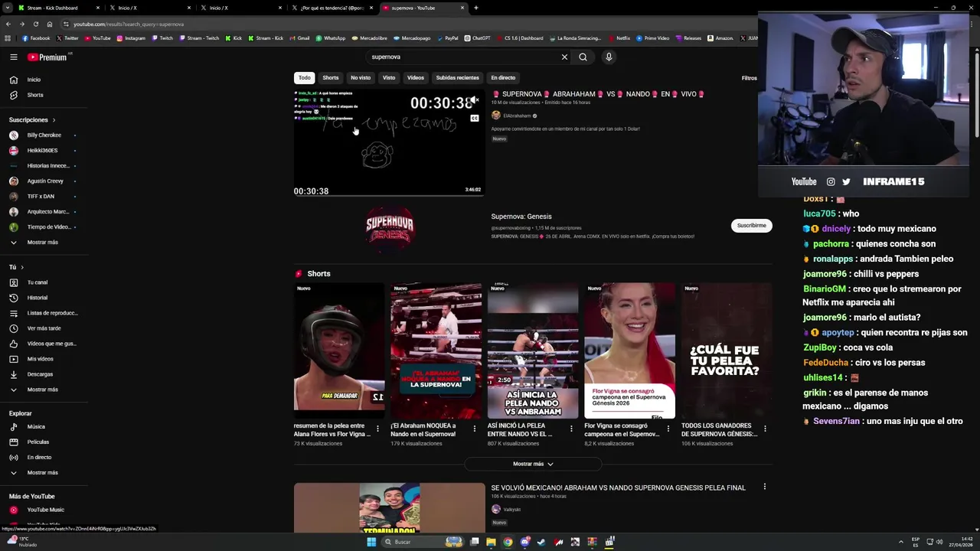Screen dimensions: 980x551
Task: Open the Netflix bookmark
Action: pyautogui.click(x=619, y=38)
